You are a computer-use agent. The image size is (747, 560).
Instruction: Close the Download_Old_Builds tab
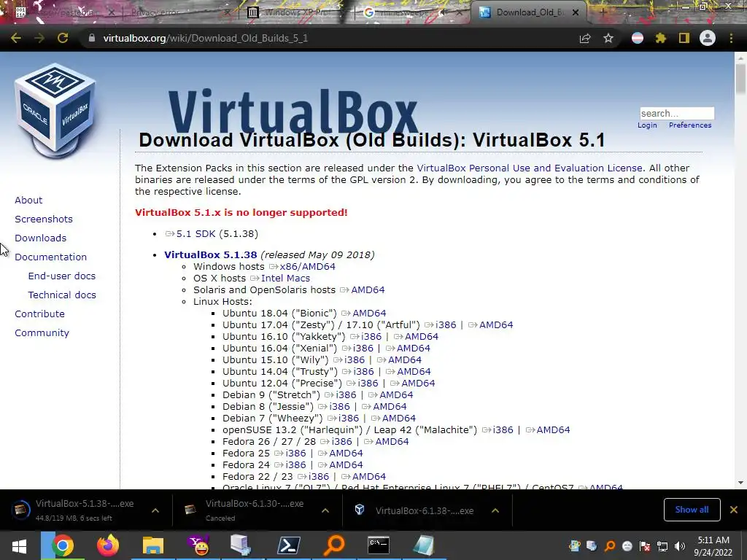(576, 12)
